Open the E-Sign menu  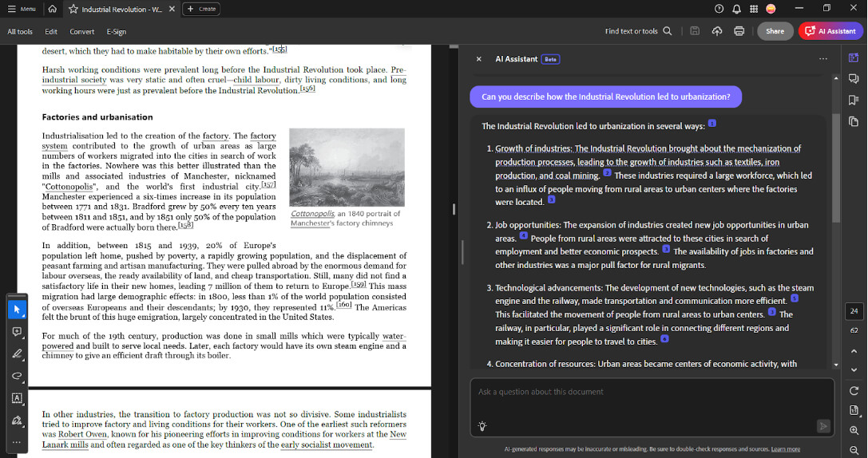(x=117, y=32)
